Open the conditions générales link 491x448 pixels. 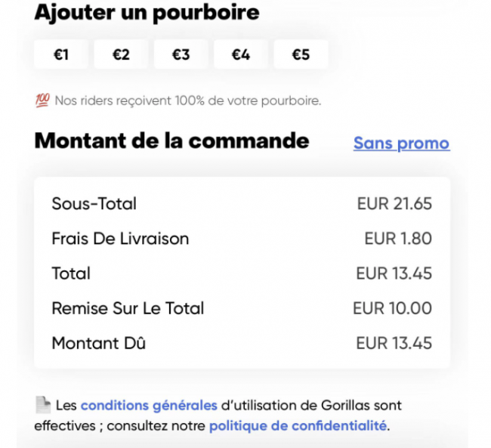point(149,406)
